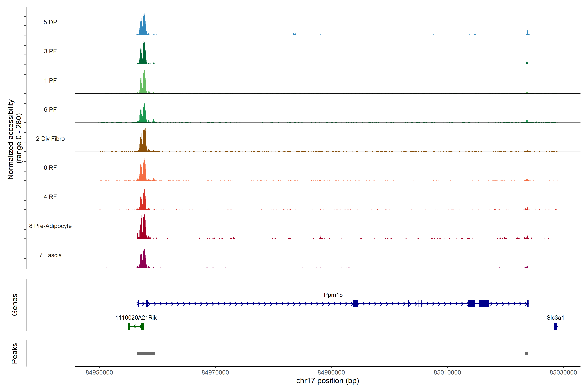This screenshot has width=588, height=392.
Task: Click the wide gray peak bar
Action: click(146, 353)
